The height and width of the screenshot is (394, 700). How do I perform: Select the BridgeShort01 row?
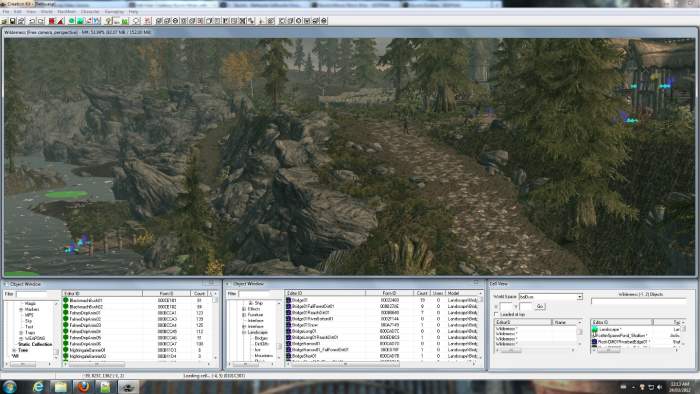(382, 356)
